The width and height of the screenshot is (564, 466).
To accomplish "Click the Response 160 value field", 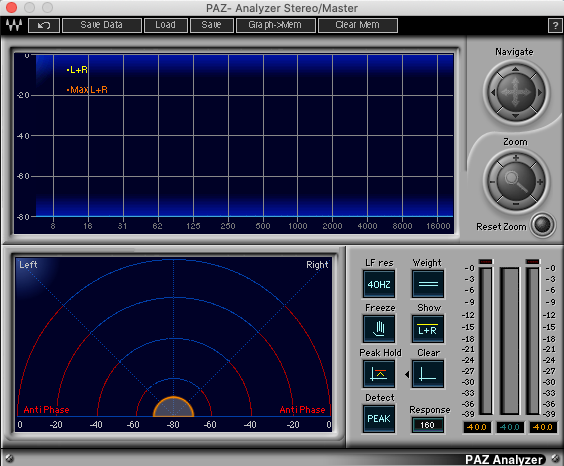I will (427, 425).
